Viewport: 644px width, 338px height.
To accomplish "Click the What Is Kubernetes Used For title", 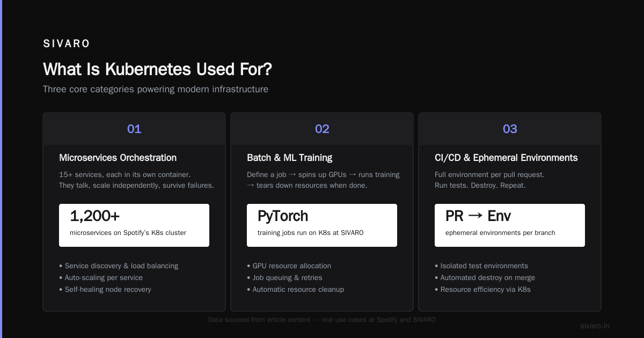I will (158, 69).
